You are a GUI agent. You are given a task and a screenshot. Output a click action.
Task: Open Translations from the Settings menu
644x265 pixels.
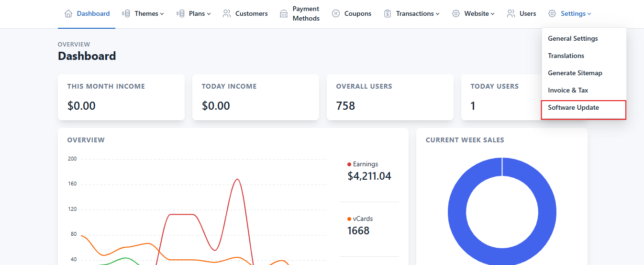click(x=566, y=56)
